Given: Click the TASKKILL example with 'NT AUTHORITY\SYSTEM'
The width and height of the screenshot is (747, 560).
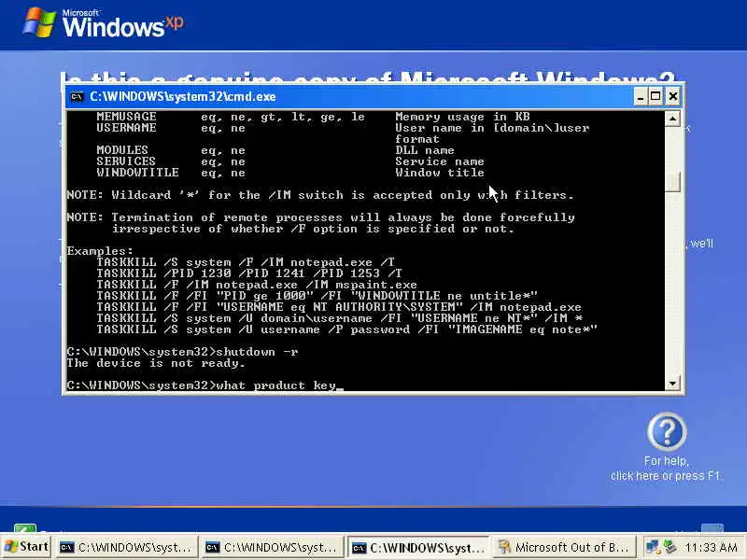Looking at the screenshot, I should [339, 307].
